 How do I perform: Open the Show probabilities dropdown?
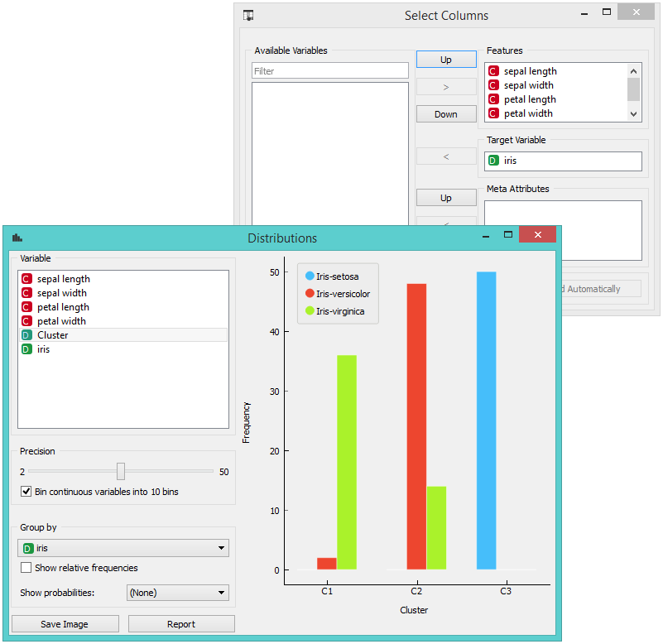coord(177,593)
